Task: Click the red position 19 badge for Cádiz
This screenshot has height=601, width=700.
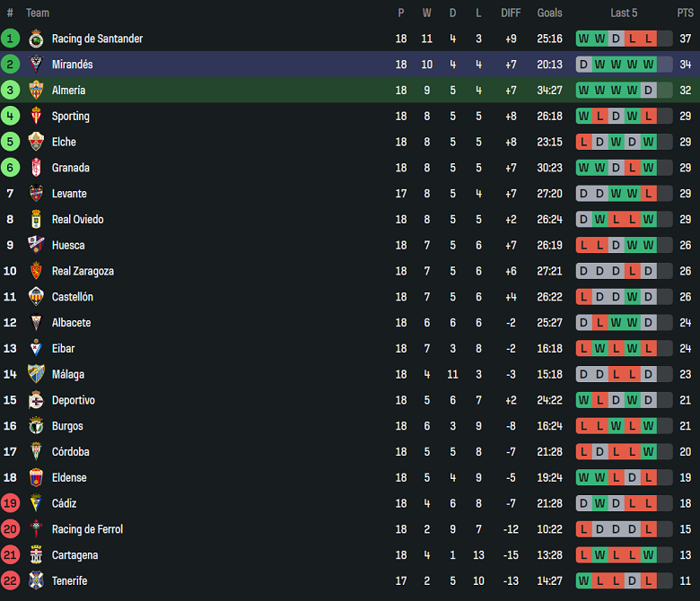Action: (10, 503)
